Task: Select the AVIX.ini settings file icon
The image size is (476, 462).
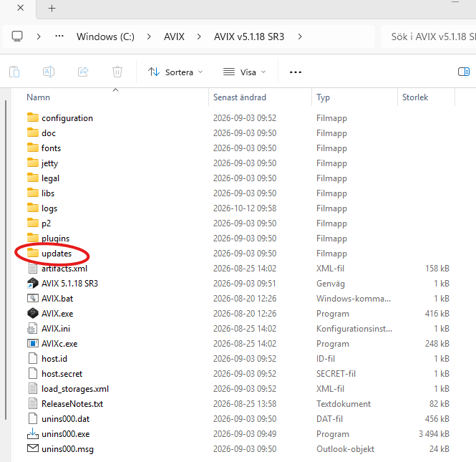Action: pyautogui.click(x=33, y=328)
